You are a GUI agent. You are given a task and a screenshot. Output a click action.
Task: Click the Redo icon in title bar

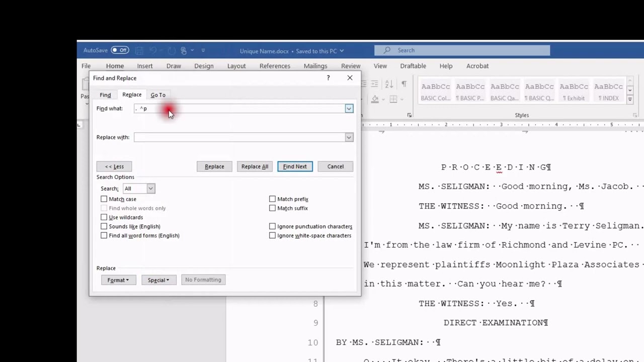172,50
